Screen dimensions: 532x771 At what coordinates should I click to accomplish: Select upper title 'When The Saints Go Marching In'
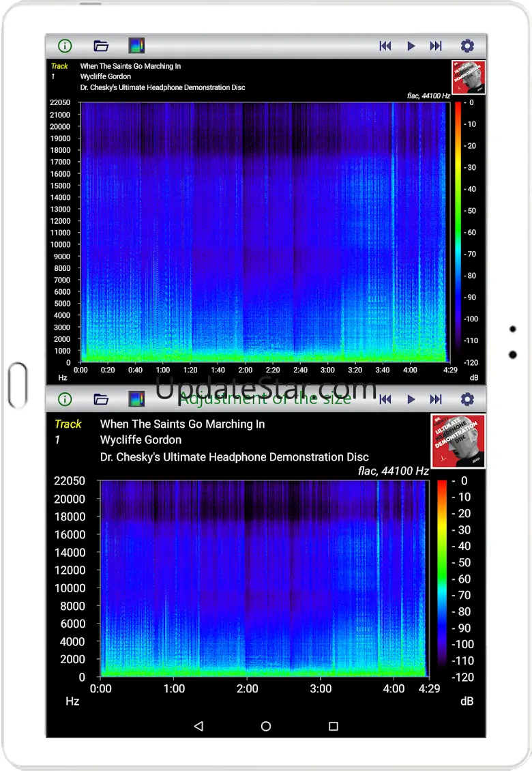pos(130,66)
